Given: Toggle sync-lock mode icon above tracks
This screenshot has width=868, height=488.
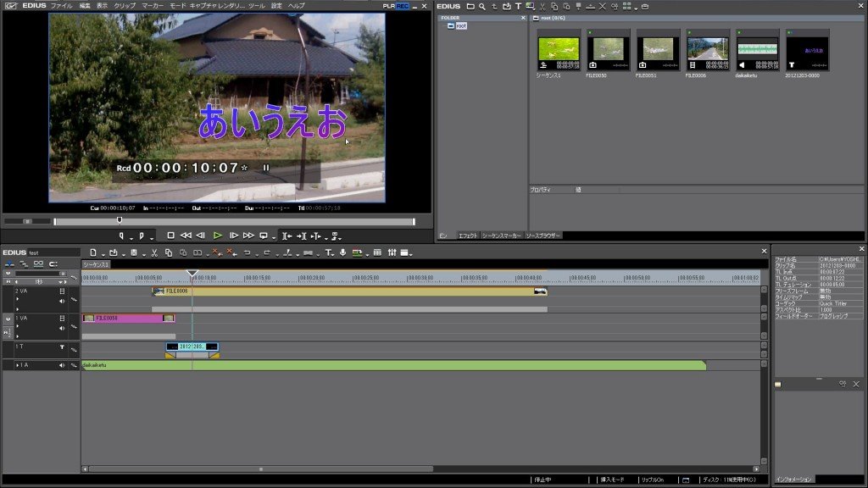Looking at the screenshot, I should tap(24, 264).
